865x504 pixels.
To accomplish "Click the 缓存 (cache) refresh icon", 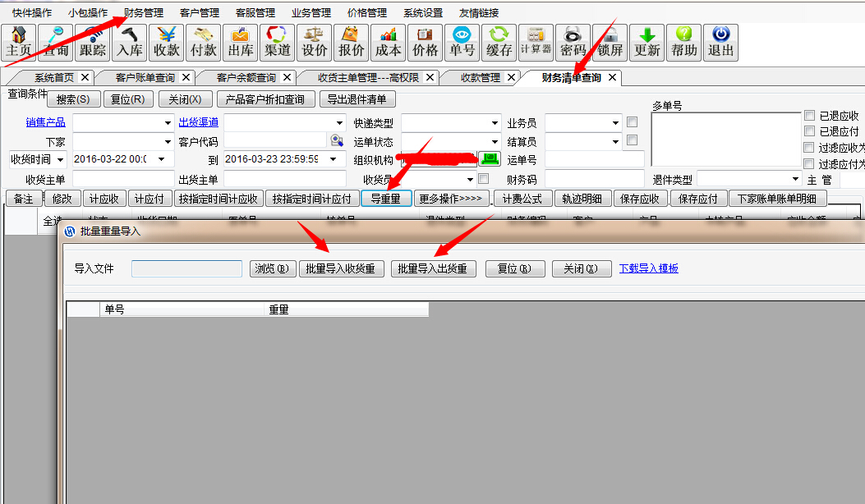I will click(x=499, y=42).
